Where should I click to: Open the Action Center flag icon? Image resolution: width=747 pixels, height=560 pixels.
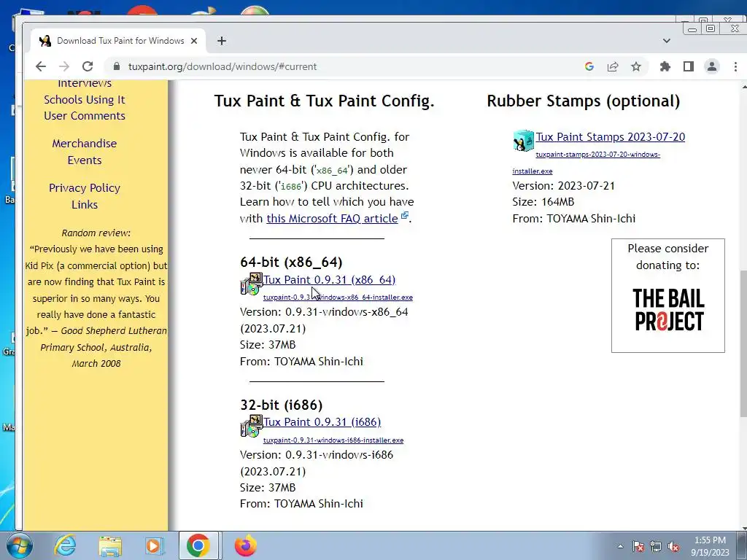pyautogui.click(x=638, y=546)
